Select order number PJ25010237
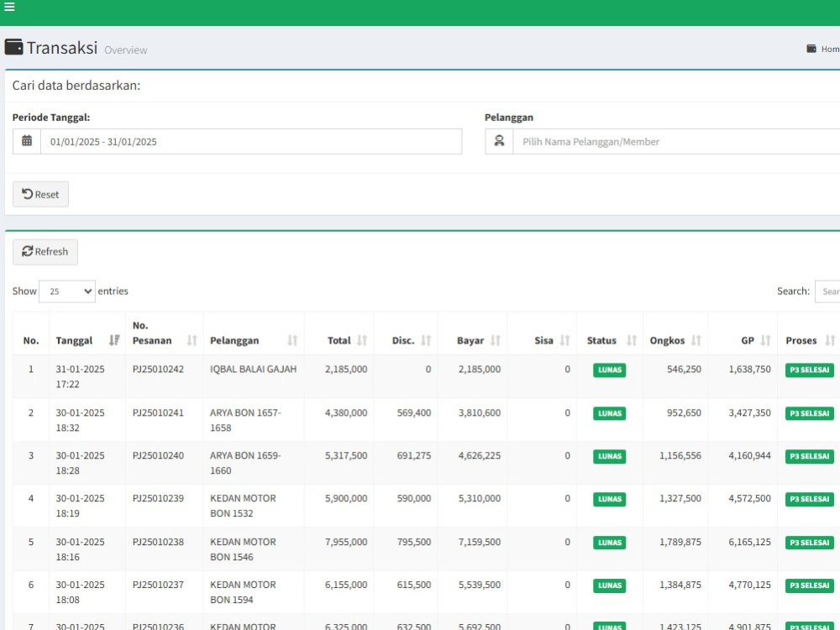Screen dimensions: 840x630 pyautogui.click(x=158, y=585)
